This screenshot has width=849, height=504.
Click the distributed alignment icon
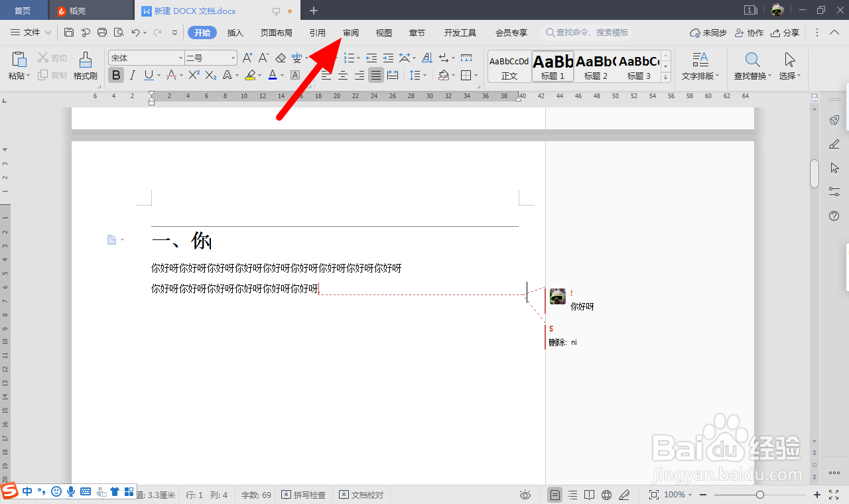tap(393, 75)
